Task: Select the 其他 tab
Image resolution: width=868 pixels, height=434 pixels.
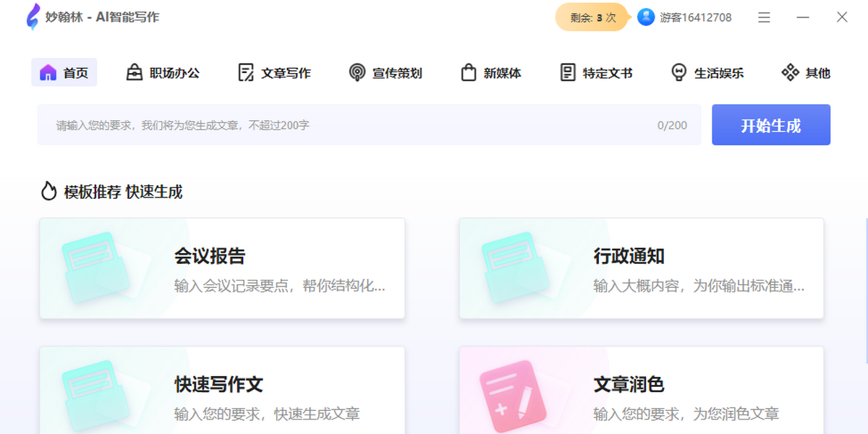Action: (x=806, y=72)
